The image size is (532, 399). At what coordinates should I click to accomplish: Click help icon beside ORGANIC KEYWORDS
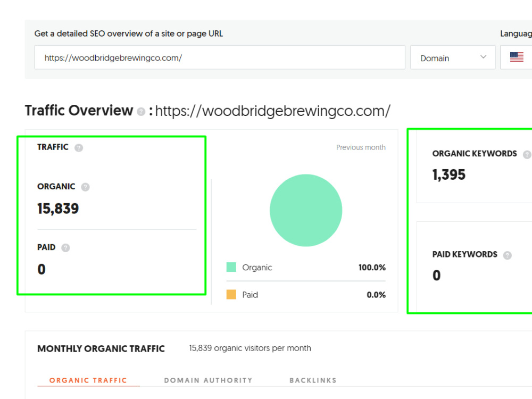pos(527,155)
